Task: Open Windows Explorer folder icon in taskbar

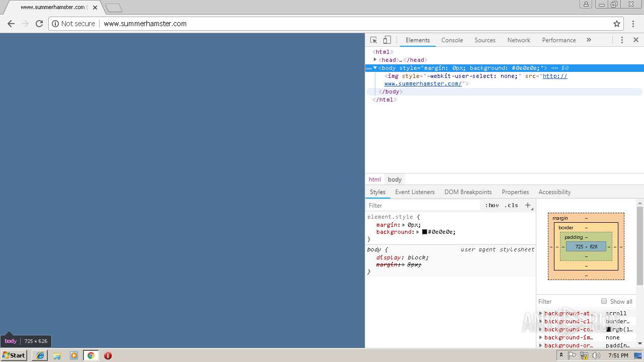Action: pyautogui.click(x=57, y=355)
